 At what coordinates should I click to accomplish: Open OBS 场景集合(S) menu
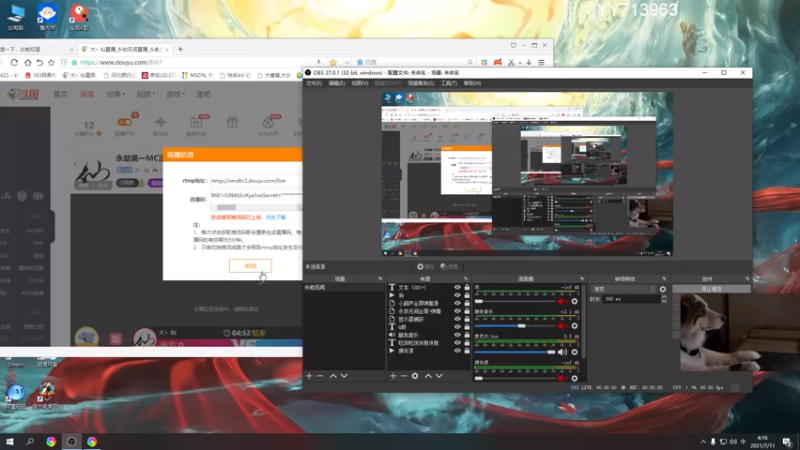420,83
